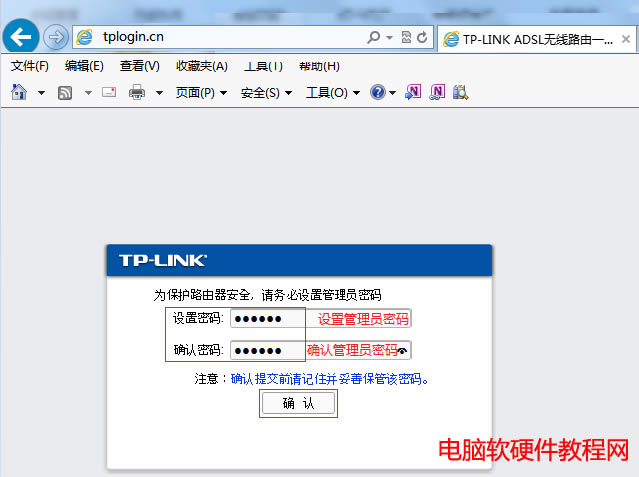Image resolution: width=639 pixels, height=477 pixels.
Task: Click the text 为保护路由器安全，请务必设置管理员密码
Action: point(267,295)
